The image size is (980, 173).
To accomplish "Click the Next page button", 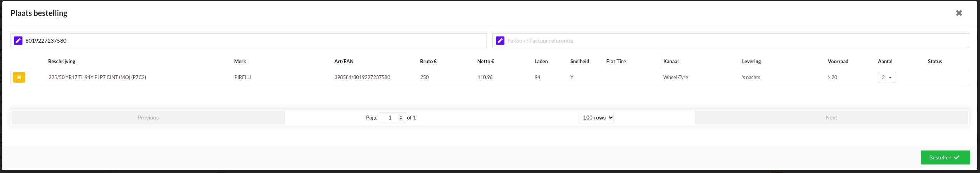I will [831, 118].
